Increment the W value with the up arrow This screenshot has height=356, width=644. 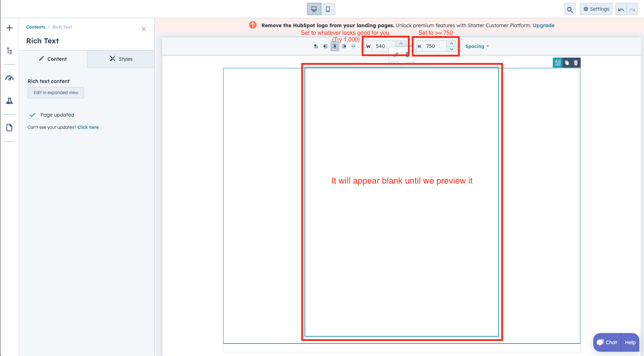(x=401, y=43)
